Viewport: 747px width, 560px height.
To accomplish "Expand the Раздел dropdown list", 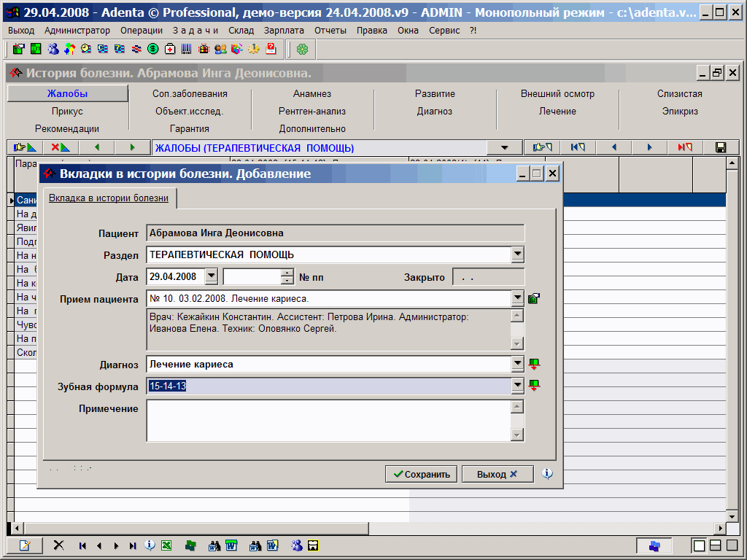I will (x=517, y=254).
